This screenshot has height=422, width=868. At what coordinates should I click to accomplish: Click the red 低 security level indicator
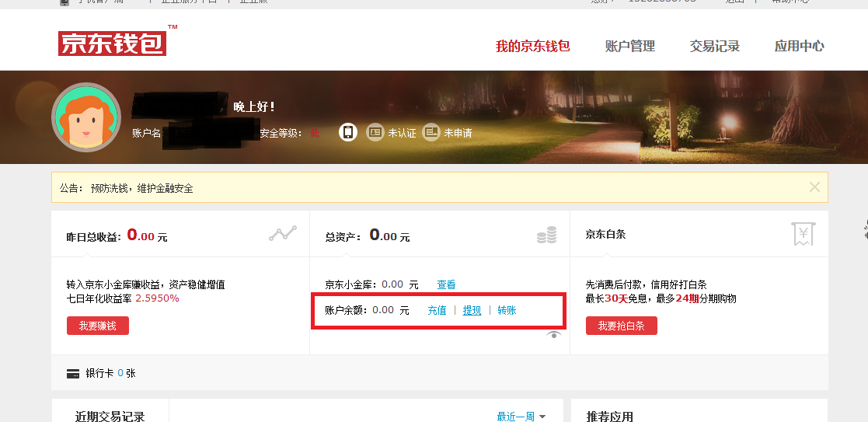click(x=315, y=133)
